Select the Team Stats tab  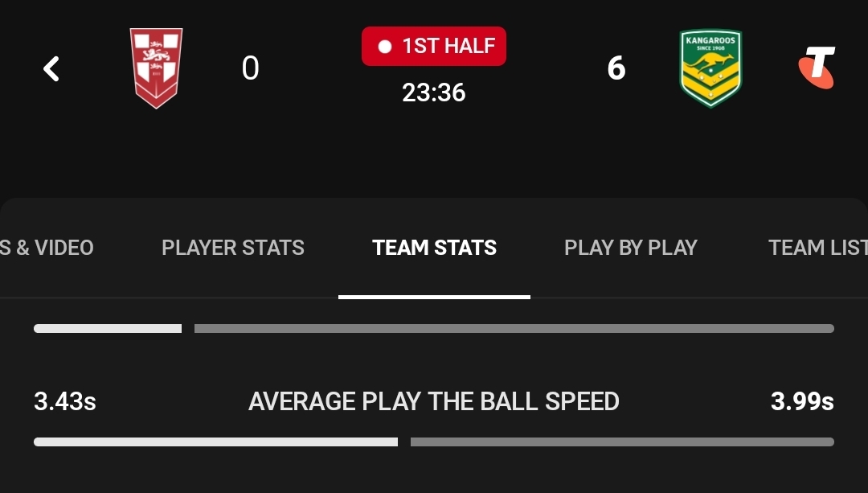[435, 248]
